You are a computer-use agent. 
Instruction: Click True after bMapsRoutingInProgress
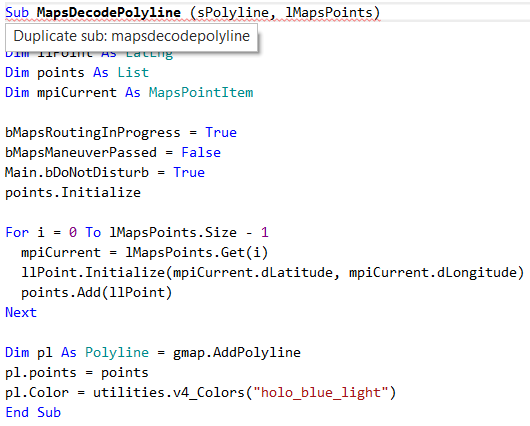[221, 133]
